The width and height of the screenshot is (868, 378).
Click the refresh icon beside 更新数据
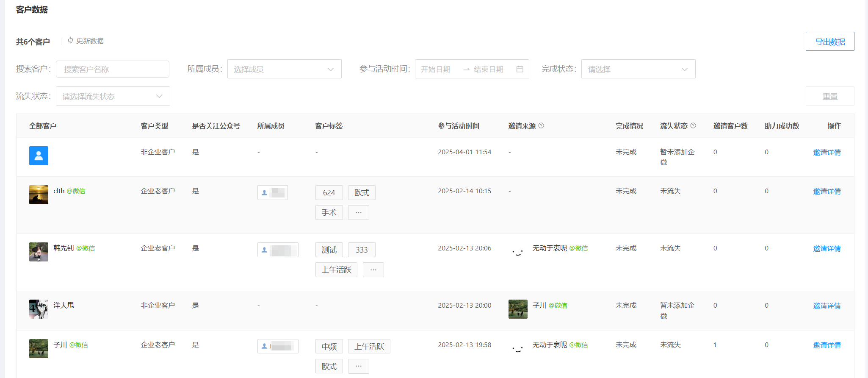pyautogui.click(x=70, y=40)
